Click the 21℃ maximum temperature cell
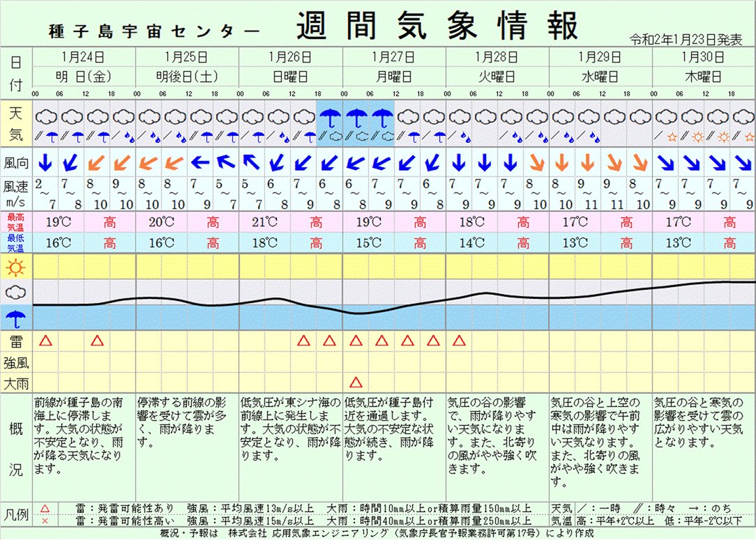The height and width of the screenshot is (540, 756). (265, 222)
